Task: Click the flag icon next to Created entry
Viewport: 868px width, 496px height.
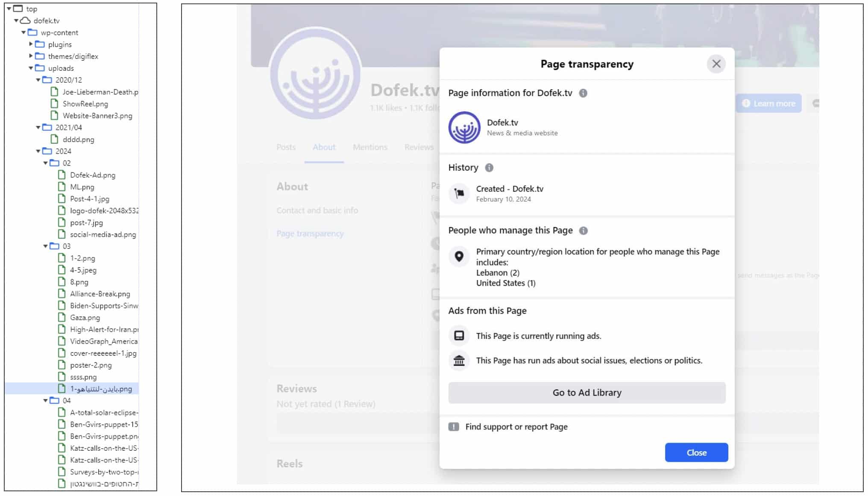Action: pos(459,193)
